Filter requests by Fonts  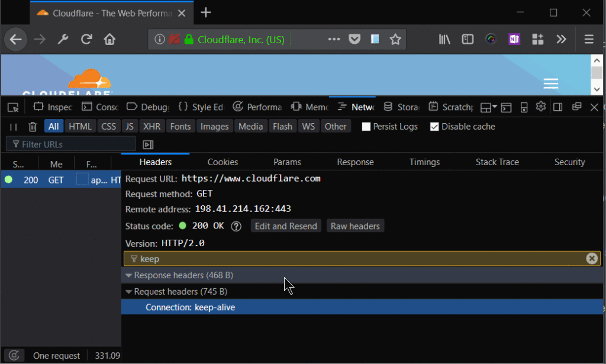point(180,126)
